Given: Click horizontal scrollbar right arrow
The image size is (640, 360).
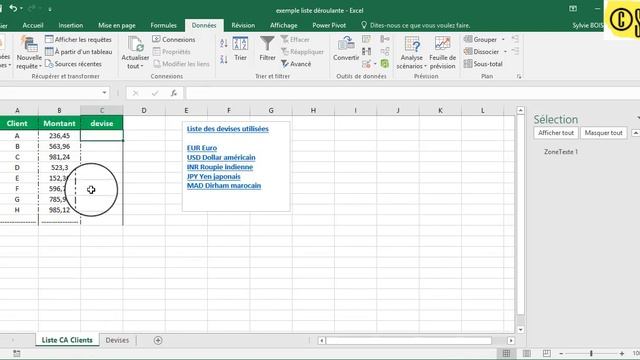Looking at the screenshot, I should click(x=511, y=340).
